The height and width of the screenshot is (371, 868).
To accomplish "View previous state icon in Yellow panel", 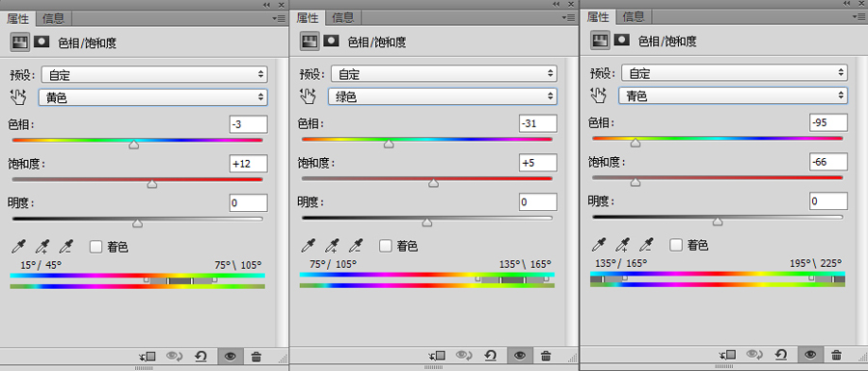I will tap(176, 357).
